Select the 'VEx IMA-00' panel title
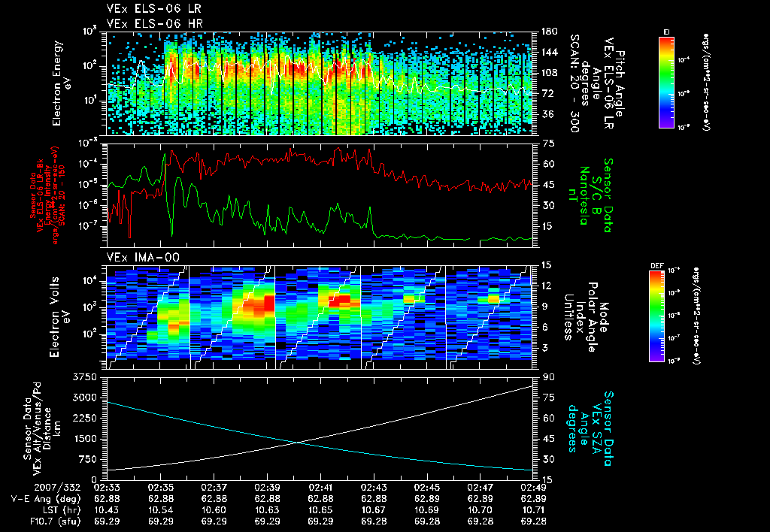This screenshot has height=532, width=770. (x=143, y=258)
